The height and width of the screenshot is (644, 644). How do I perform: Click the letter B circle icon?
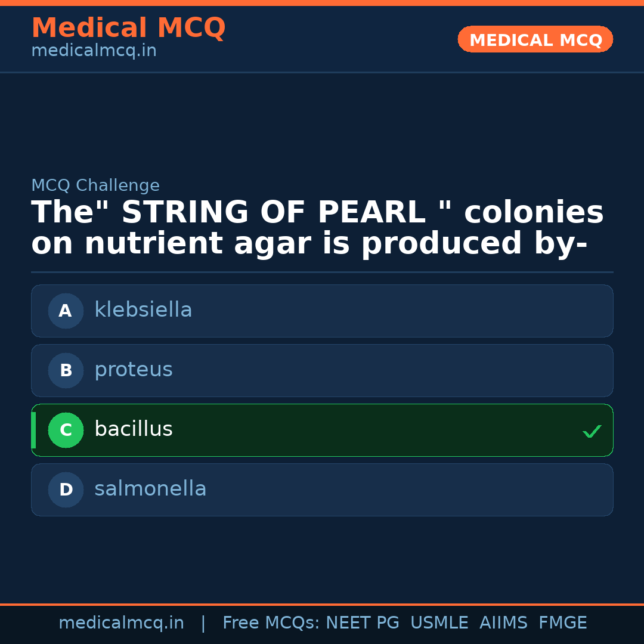pyautogui.click(x=66, y=370)
